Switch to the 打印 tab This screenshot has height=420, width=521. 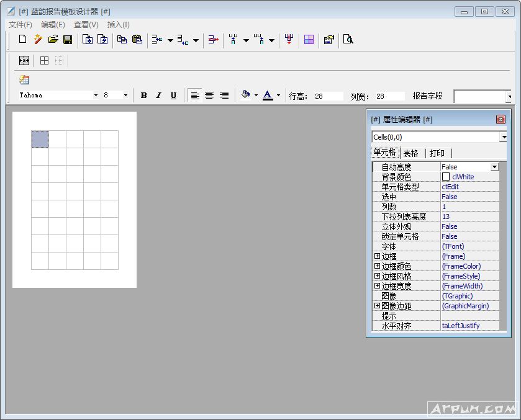pyautogui.click(x=437, y=153)
